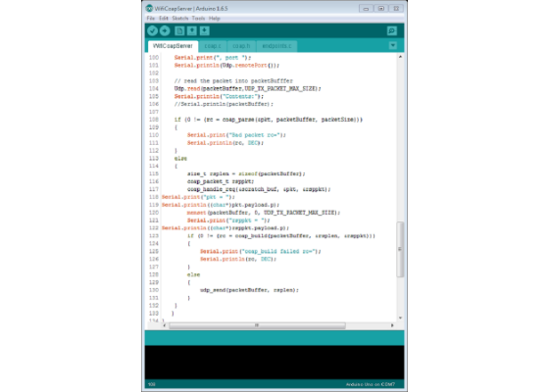Screen dimensions: 549x392
Task: Click line 104 Udp.read(packetBuffer statement
Action: coord(247,88)
